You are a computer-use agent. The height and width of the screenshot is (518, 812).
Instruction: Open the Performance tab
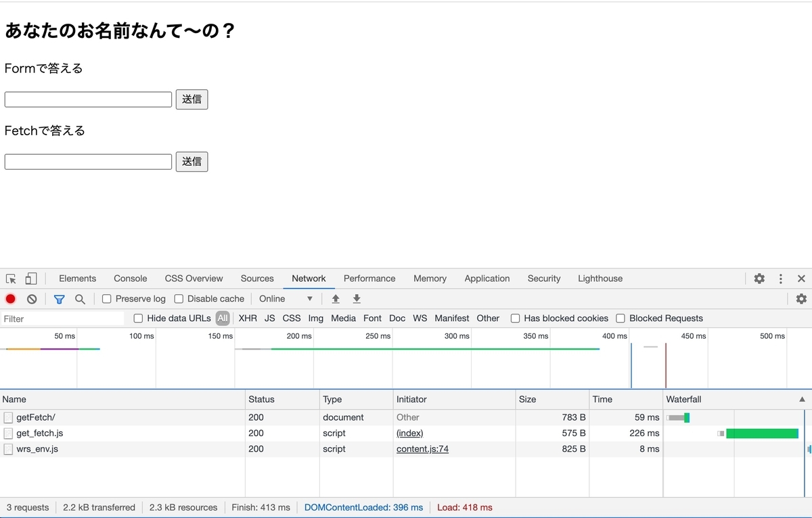369,279
